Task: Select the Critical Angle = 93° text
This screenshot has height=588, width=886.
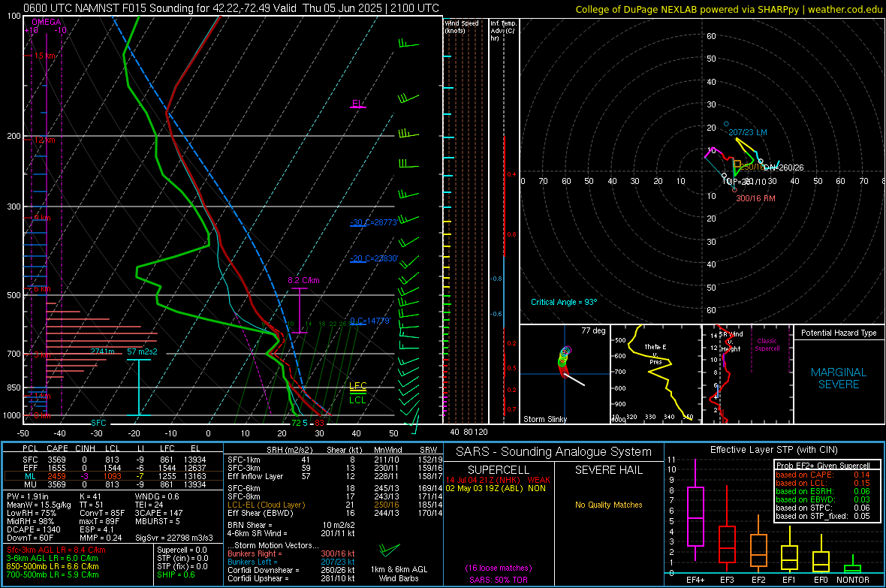Action: 563,302
